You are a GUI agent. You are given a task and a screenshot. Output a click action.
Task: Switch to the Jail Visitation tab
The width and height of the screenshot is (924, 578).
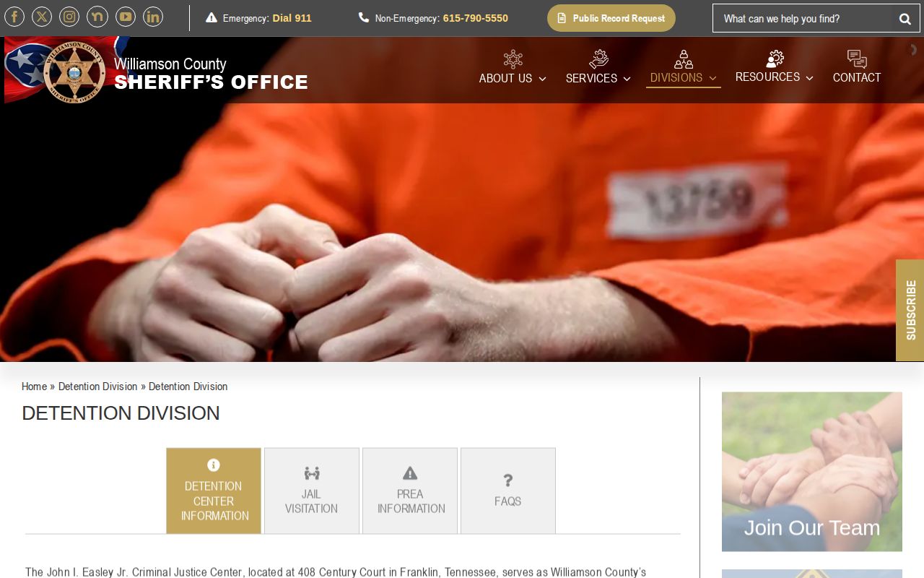[x=312, y=491]
